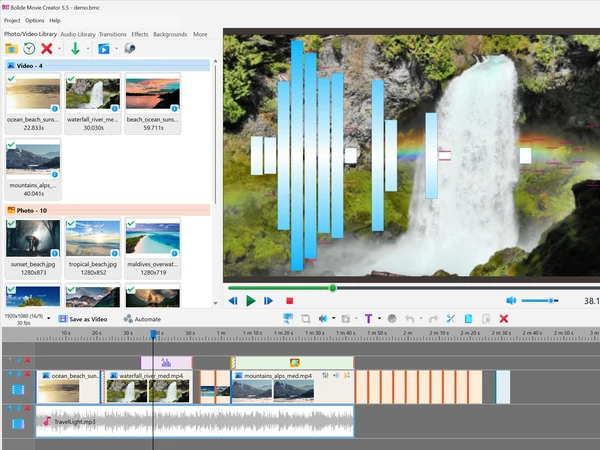Click the green preview seek slider handle
Viewport: 600px width, 450px height.
[x=333, y=288]
